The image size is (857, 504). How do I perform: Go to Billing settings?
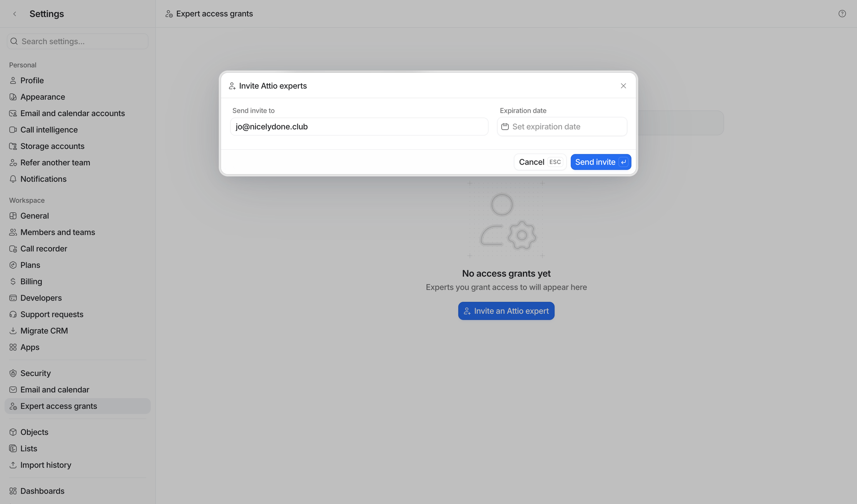[x=77, y=282]
